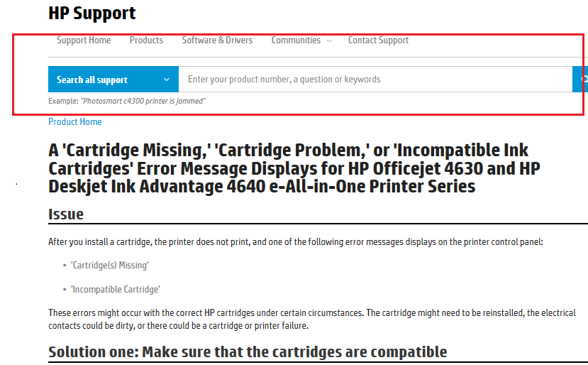
Task: Click the Issue section heading
Action: point(66,214)
